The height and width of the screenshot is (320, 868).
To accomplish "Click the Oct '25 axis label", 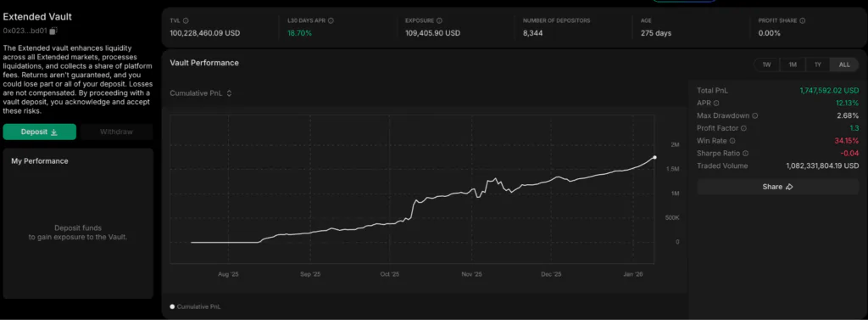I will 390,274.
